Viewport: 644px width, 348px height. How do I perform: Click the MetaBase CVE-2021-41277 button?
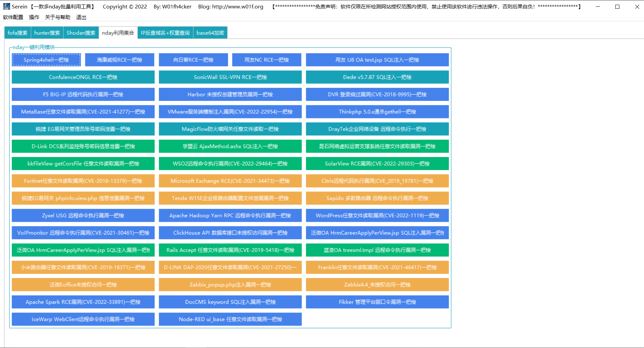(x=83, y=112)
